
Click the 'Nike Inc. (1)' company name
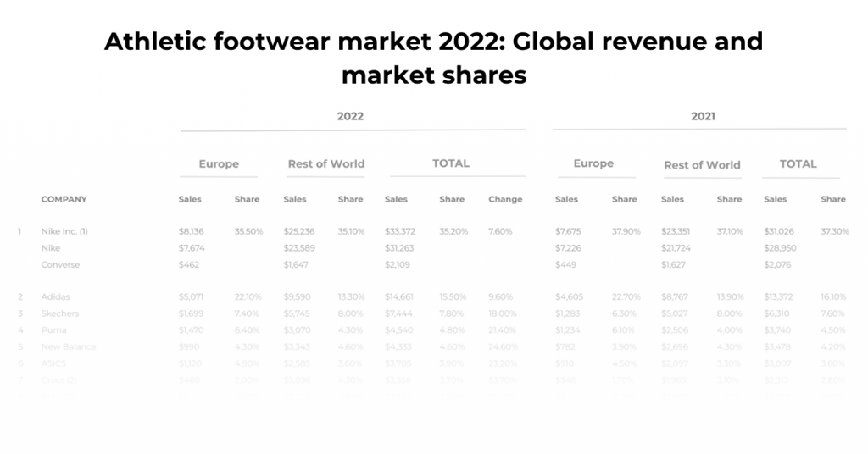(x=64, y=231)
